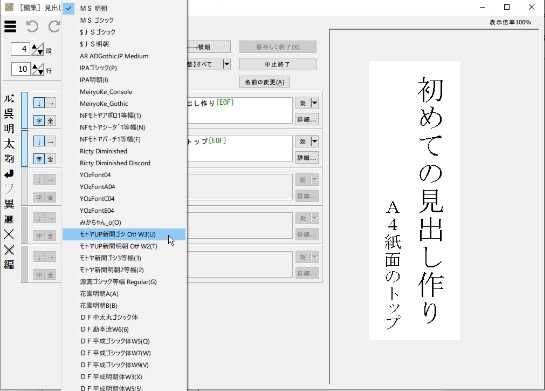Click 詳細... button in 見出し作り row
The width and height of the screenshot is (545, 391).
pyautogui.click(x=307, y=119)
